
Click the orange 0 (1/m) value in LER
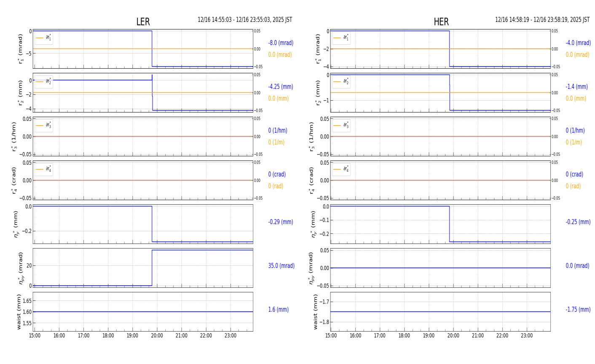276,142
